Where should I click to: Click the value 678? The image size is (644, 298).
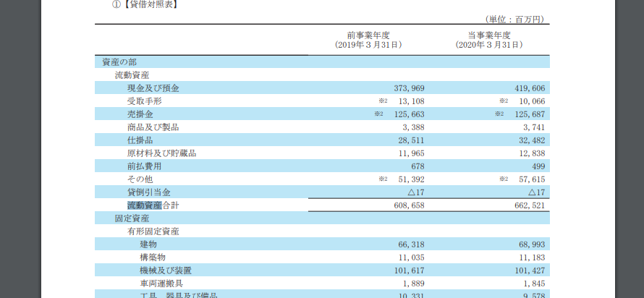pyautogui.click(x=418, y=166)
